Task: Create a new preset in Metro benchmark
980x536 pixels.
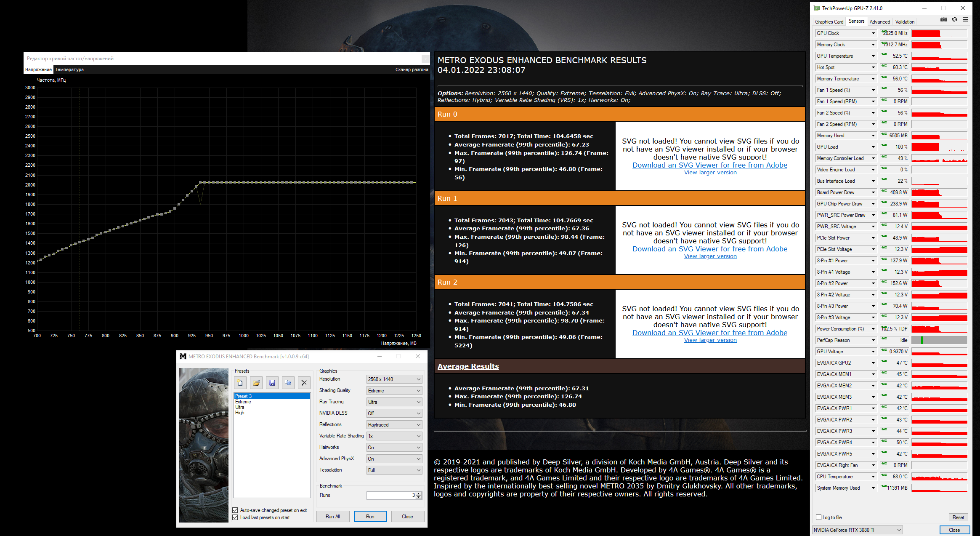Action: (x=240, y=383)
